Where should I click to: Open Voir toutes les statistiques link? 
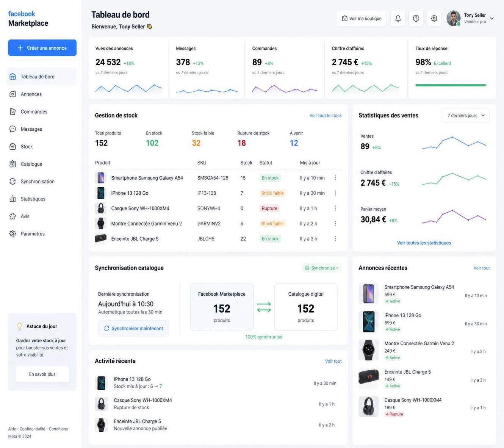pyautogui.click(x=424, y=243)
